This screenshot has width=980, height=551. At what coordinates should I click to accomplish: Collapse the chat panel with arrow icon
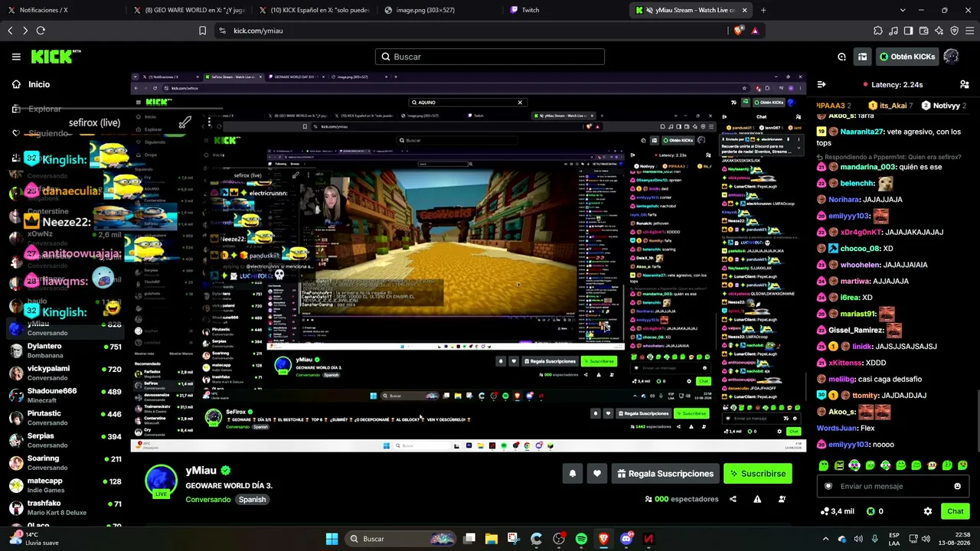click(x=822, y=84)
